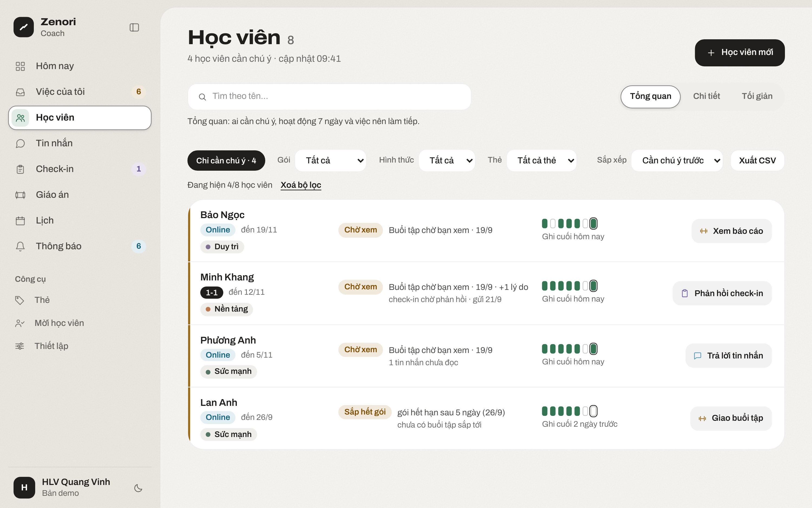Expand the Gói dropdown
Viewport: 812px width, 508px height.
click(330, 161)
